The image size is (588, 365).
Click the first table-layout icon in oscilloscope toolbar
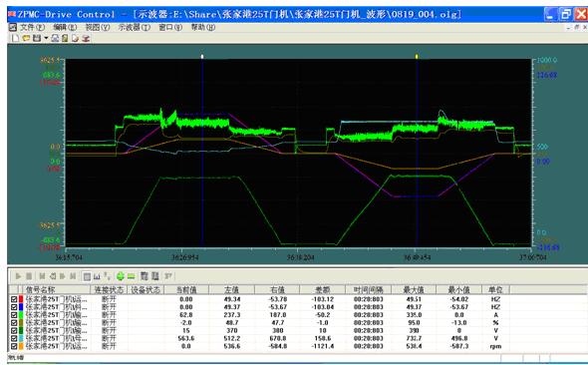coord(145,276)
